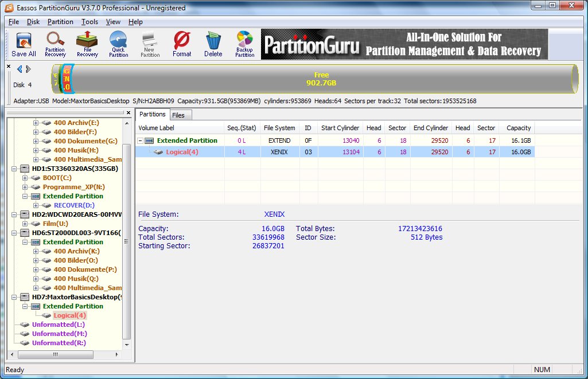Click the Start Cylinder column header
The height and width of the screenshot is (379, 588).
click(340, 128)
